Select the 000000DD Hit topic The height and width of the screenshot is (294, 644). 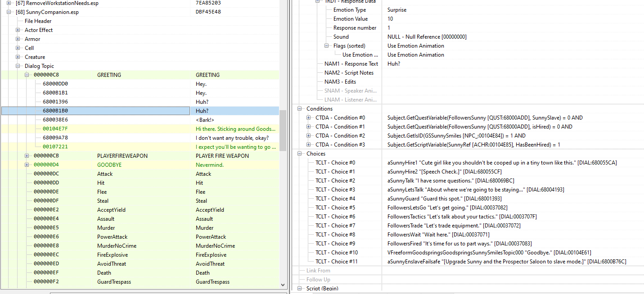coord(140,183)
